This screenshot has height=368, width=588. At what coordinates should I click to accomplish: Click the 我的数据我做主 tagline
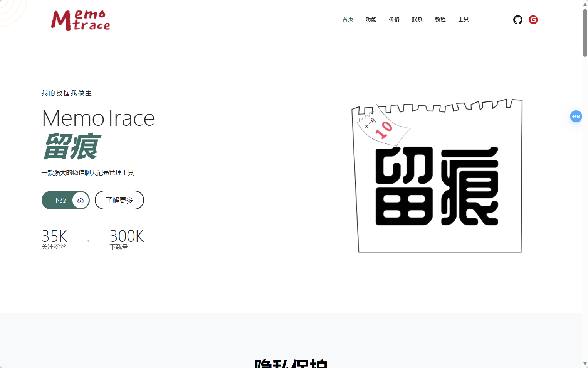[x=67, y=93]
